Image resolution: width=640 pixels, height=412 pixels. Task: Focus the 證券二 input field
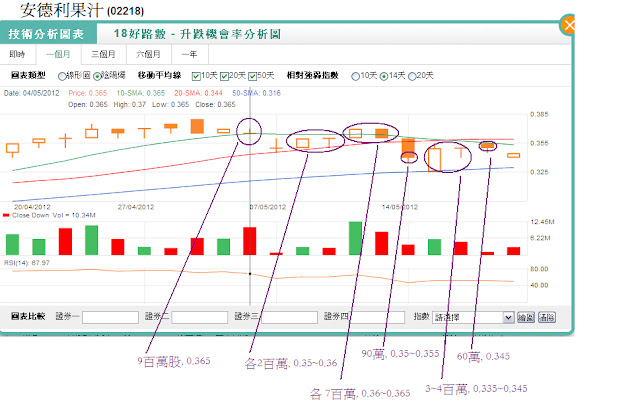pos(200,317)
